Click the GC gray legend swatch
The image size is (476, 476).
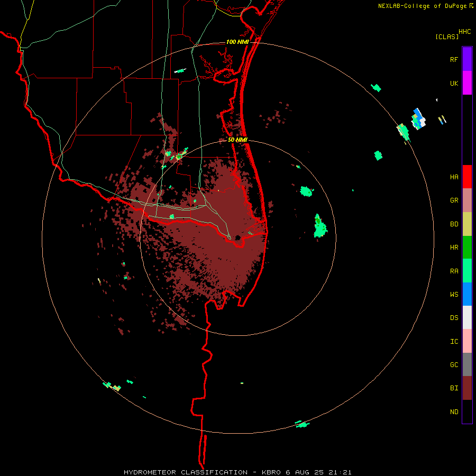click(x=467, y=364)
